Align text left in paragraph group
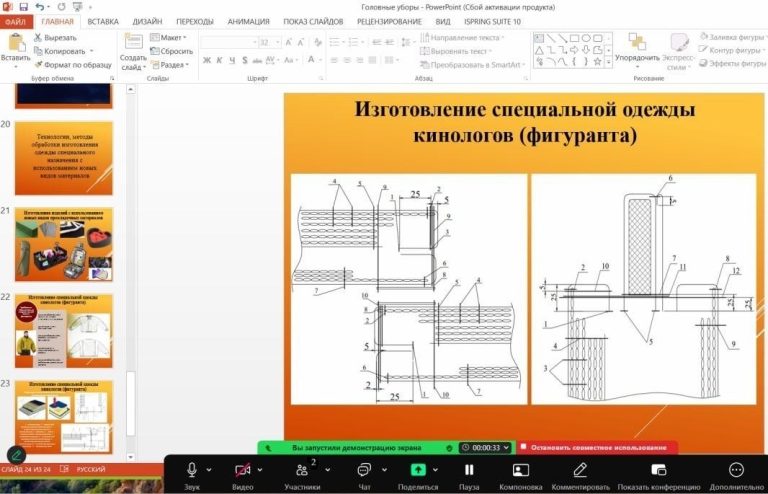The width and height of the screenshot is (768, 494). pyautogui.click(x=334, y=60)
